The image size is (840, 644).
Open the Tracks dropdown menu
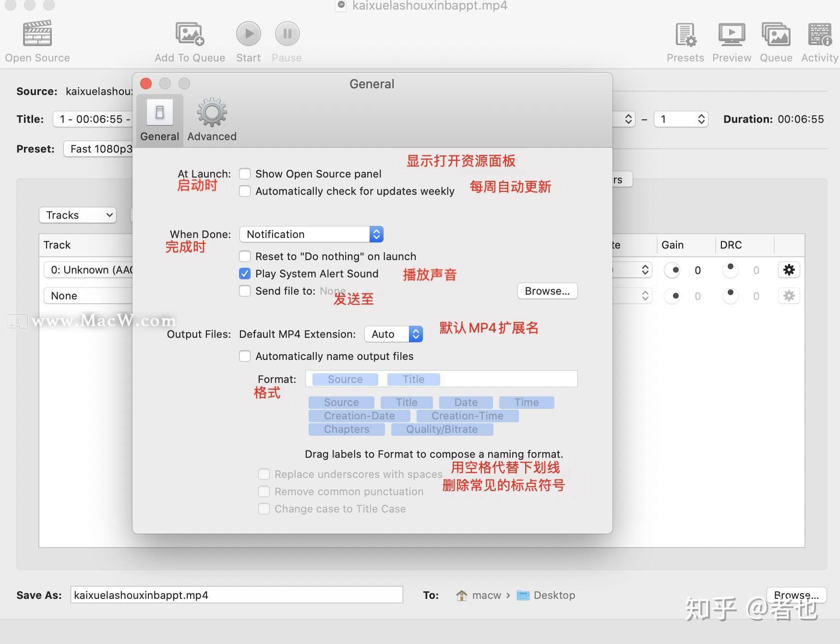tap(78, 215)
